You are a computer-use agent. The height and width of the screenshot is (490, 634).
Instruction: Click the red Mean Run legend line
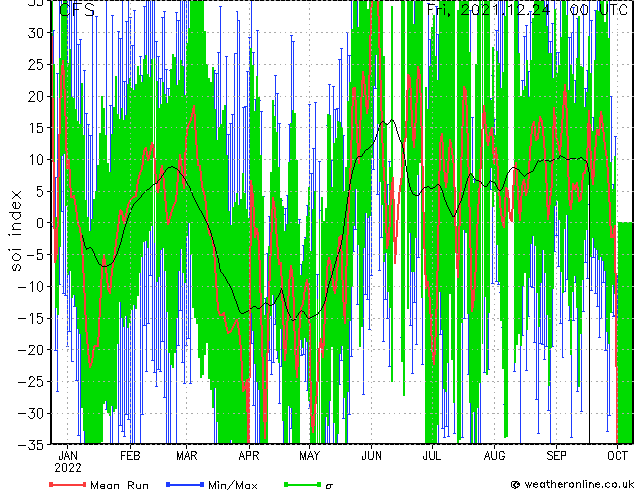[x=68, y=484]
